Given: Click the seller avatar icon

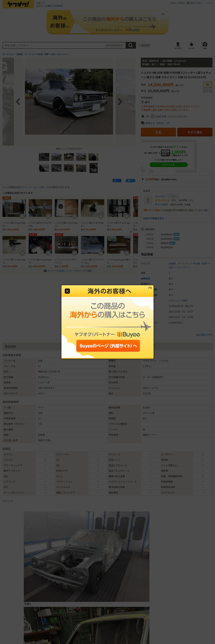Looking at the screenshot, I should [x=148, y=200].
